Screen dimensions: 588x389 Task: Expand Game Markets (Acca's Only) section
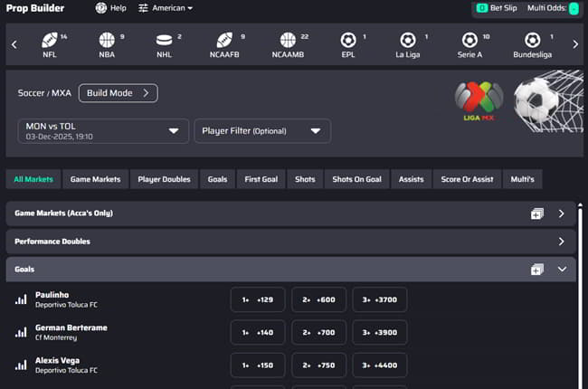coord(561,213)
